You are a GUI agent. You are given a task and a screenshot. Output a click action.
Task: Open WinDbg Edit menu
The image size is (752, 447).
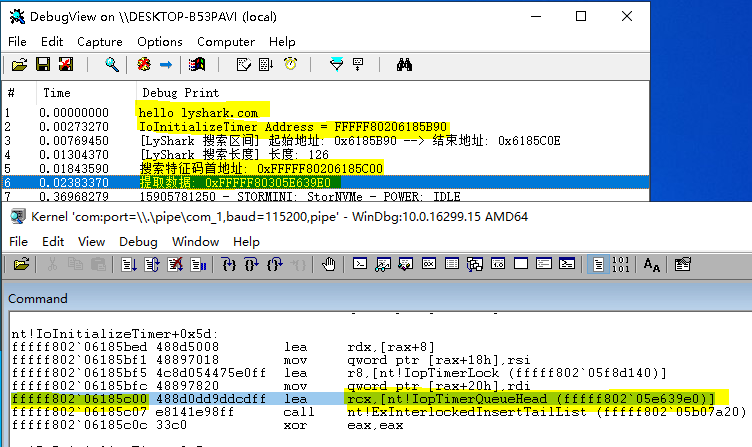pos(53,242)
